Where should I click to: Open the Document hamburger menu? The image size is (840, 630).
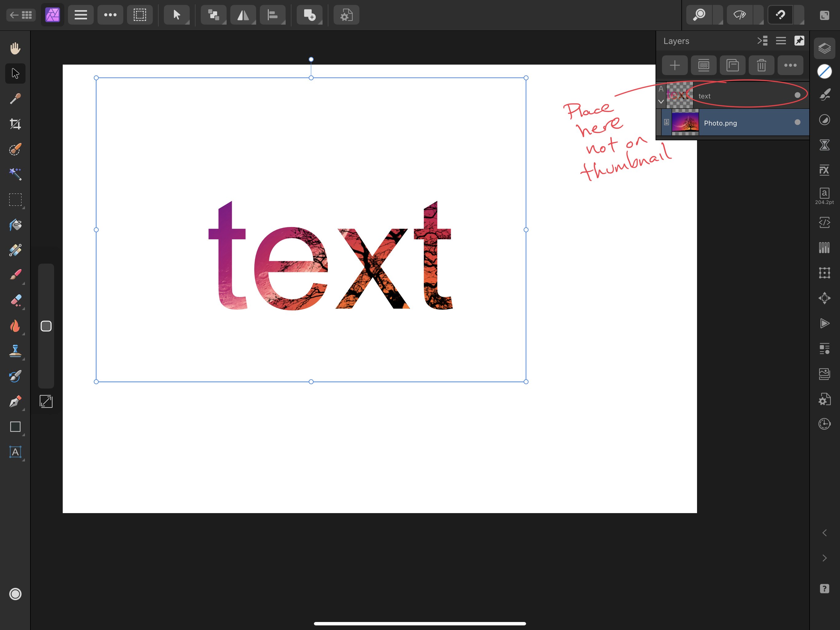pyautogui.click(x=81, y=15)
